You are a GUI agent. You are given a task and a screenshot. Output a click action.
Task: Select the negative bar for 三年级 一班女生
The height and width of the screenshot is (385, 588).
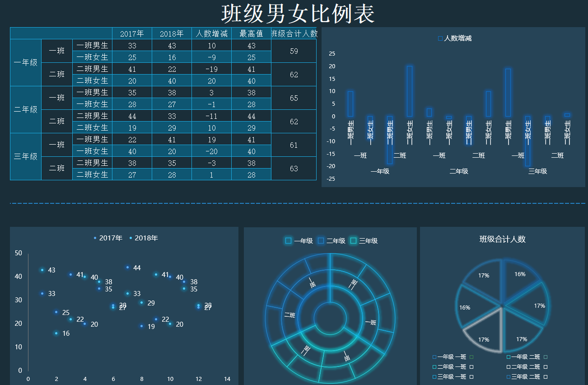528,141
